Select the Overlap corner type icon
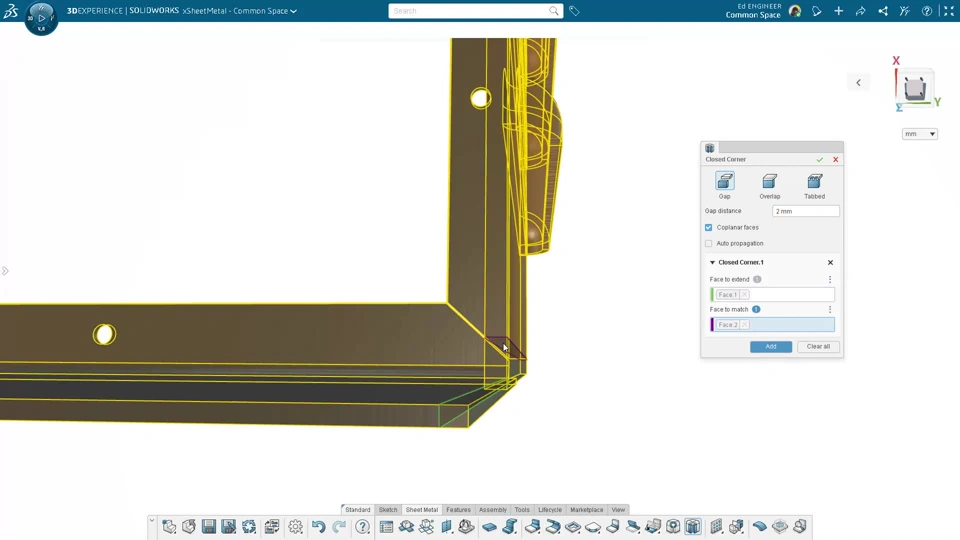 pos(770,181)
